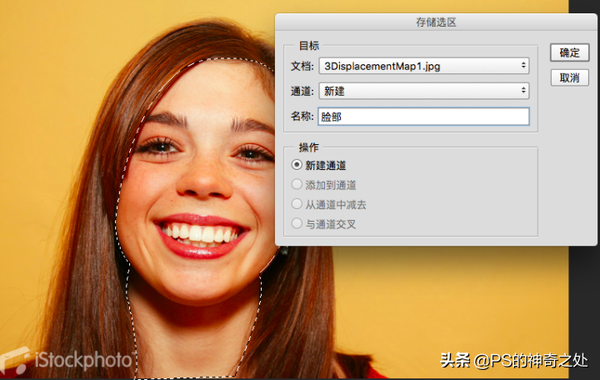Expand the 通道 dropdown set to 新建
The width and height of the screenshot is (600, 380).
click(424, 91)
